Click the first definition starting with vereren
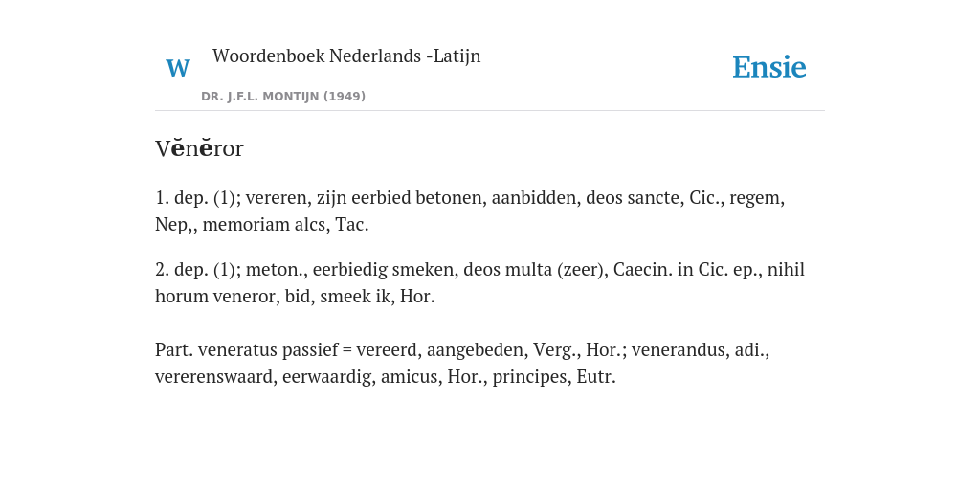The width and height of the screenshot is (980, 490). click(470, 212)
